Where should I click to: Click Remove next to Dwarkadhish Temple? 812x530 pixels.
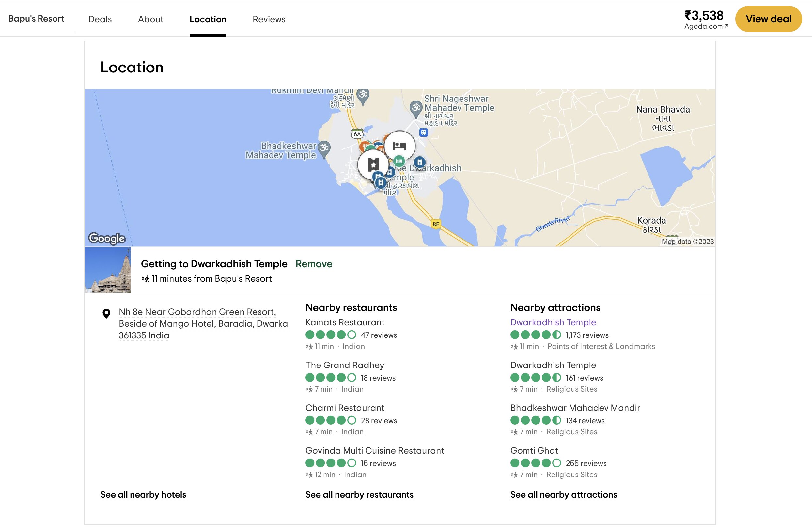click(x=314, y=264)
